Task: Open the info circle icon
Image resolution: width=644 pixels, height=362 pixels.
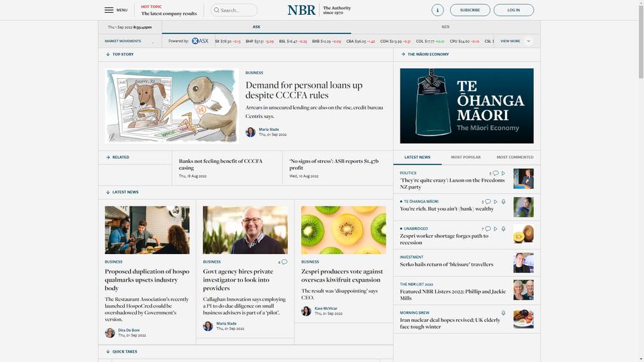Action: pyautogui.click(x=437, y=10)
